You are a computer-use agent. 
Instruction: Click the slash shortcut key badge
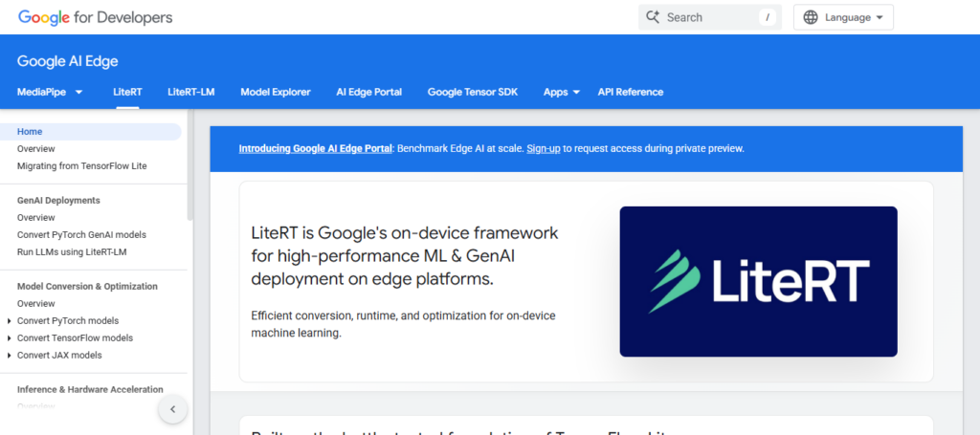(767, 17)
